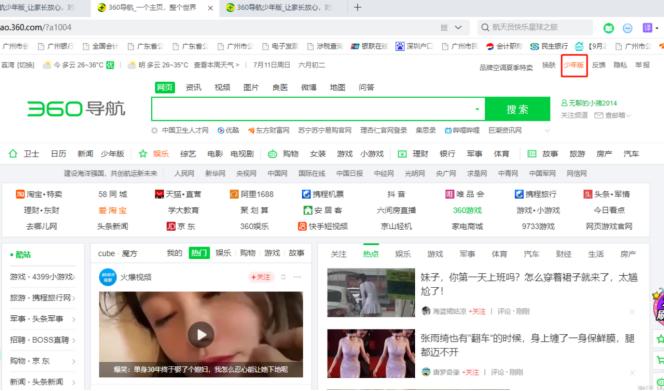Click the green star icon beside 娱乐

(x=143, y=153)
